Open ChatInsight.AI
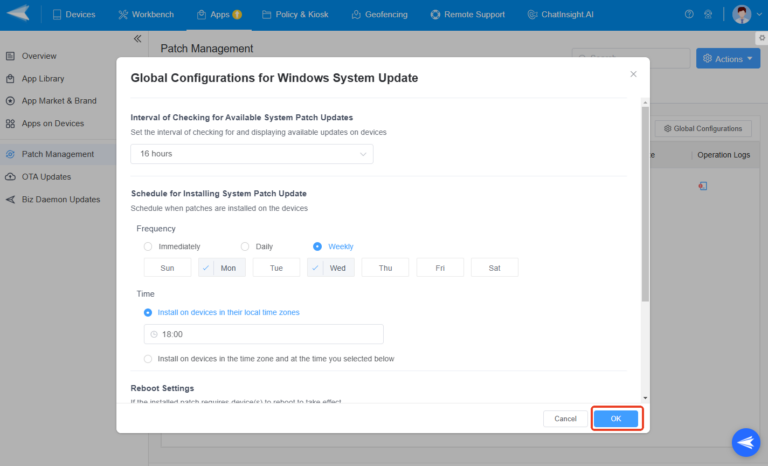The height and width of the screenshot is (466, 768). click(x=560, y=15)
